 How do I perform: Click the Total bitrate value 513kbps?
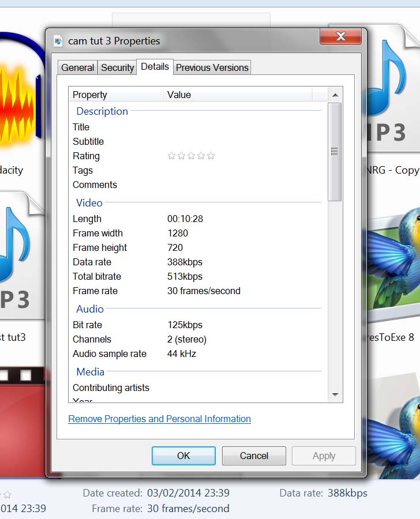pyautogui.click(x=185, y=276)
